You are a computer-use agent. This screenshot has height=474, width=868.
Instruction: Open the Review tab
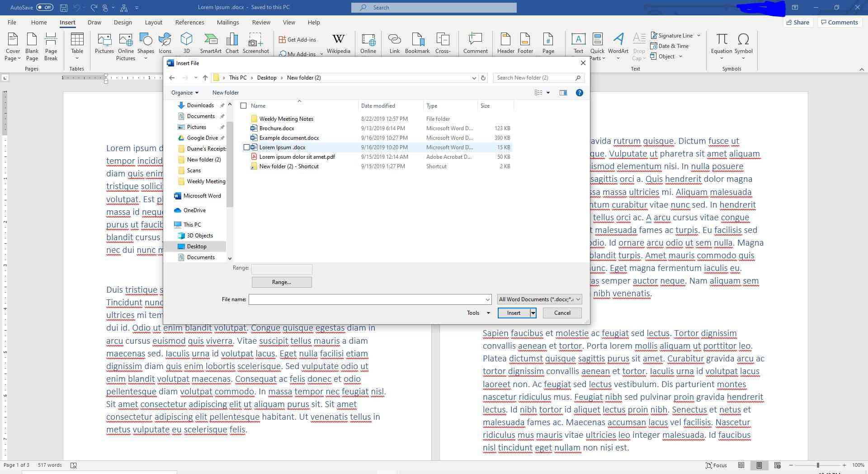point(261,22)
